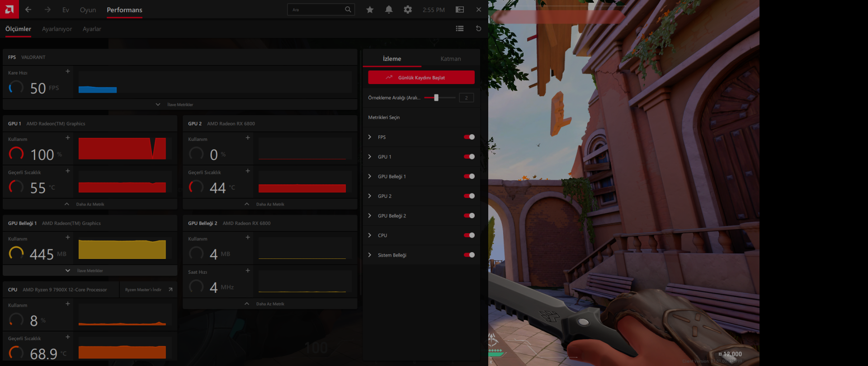
Task: Click Örnekleme Aralığı value box
Action: [x=467, y=98]
